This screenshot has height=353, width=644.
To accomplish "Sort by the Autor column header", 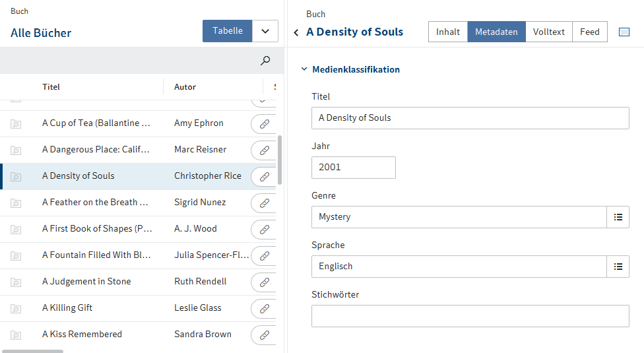I will click(185, 87).
